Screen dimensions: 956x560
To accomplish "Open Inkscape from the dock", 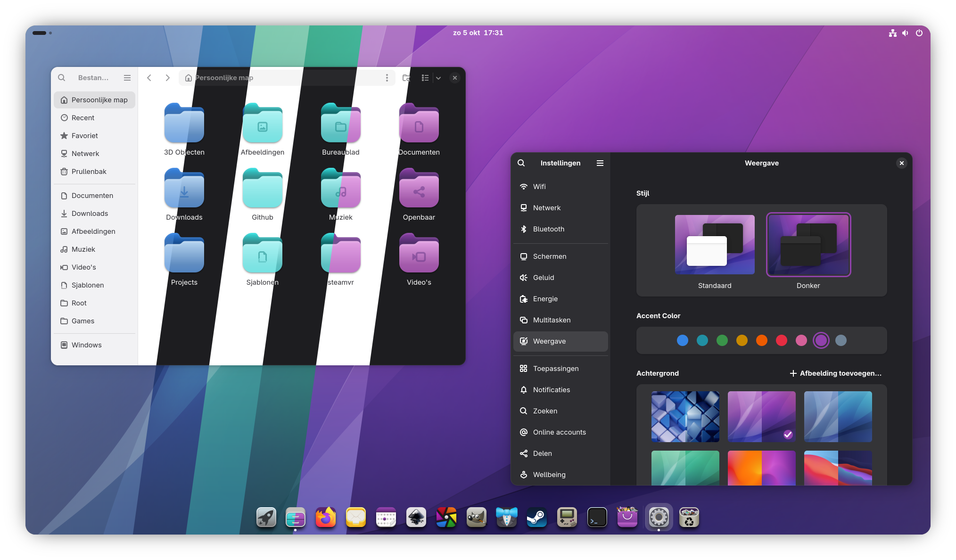I will (416, 518).
